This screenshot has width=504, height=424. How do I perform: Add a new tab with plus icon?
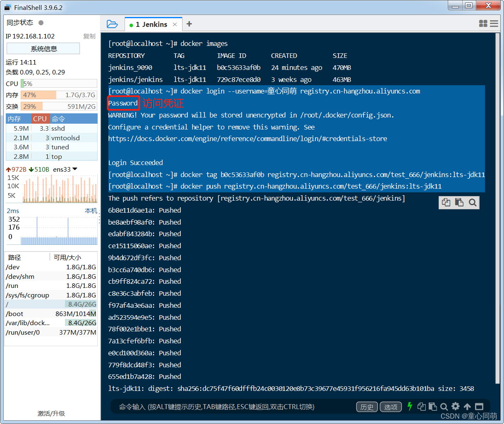pos(189,24)
